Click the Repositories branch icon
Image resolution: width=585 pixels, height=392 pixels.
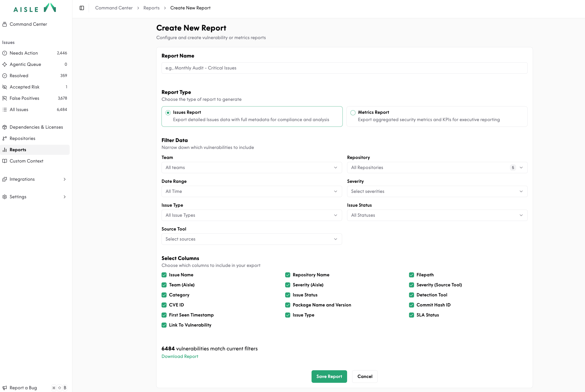click(x=5, y=138)
